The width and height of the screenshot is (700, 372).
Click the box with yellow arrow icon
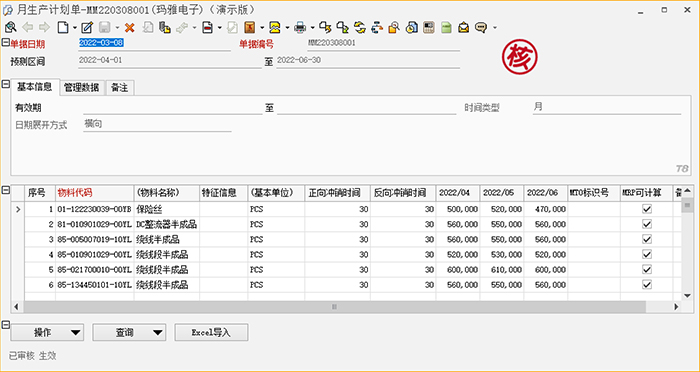(326, 28)
